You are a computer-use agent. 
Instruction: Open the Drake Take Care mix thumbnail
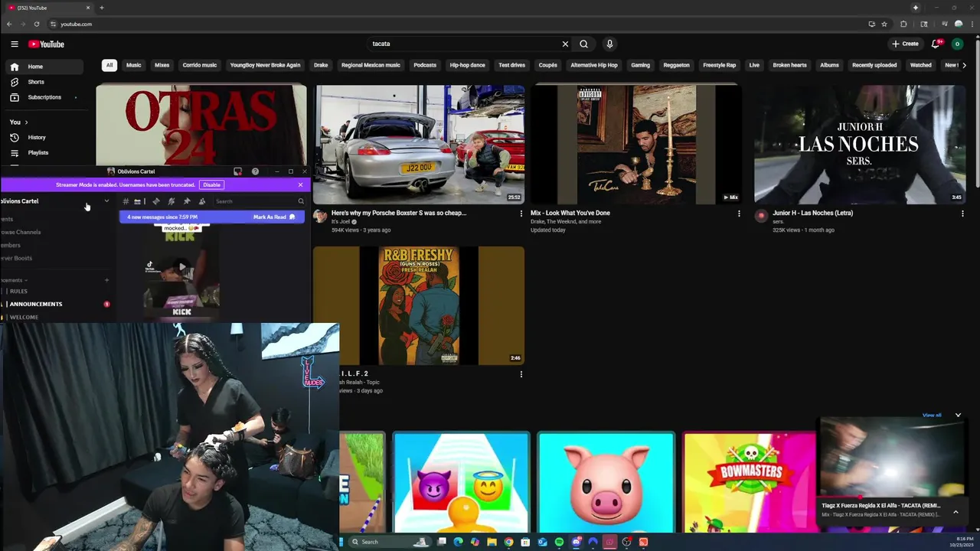(636, 145)
